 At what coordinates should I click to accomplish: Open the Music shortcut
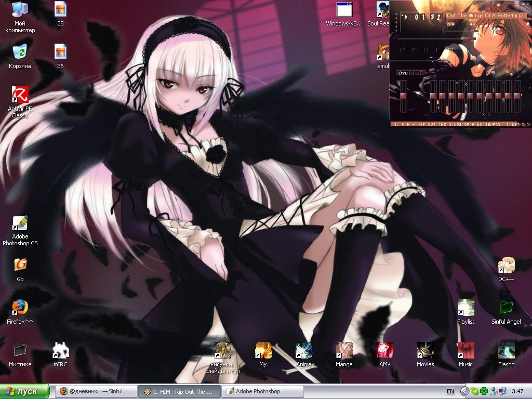465,355
